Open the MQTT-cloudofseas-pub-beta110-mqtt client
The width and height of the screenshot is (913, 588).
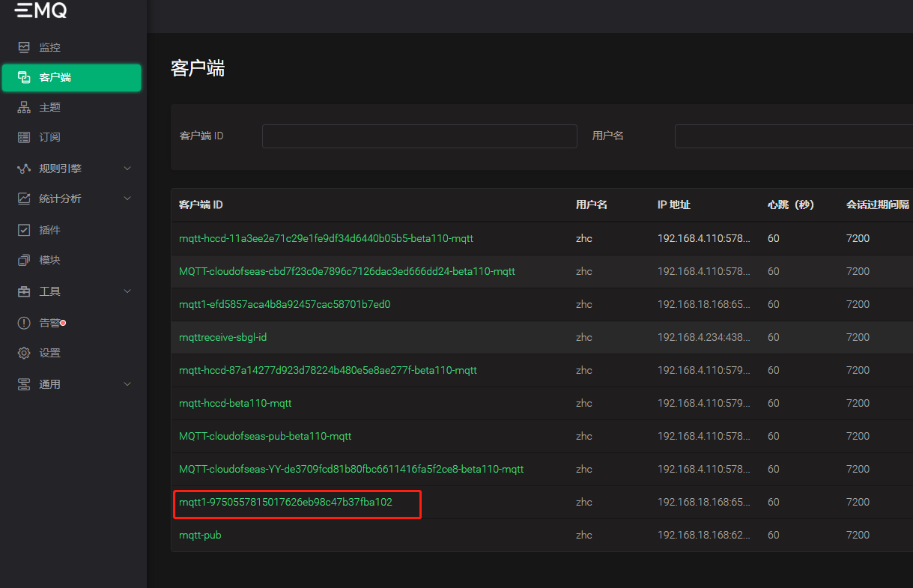click(x=265, y=436)
